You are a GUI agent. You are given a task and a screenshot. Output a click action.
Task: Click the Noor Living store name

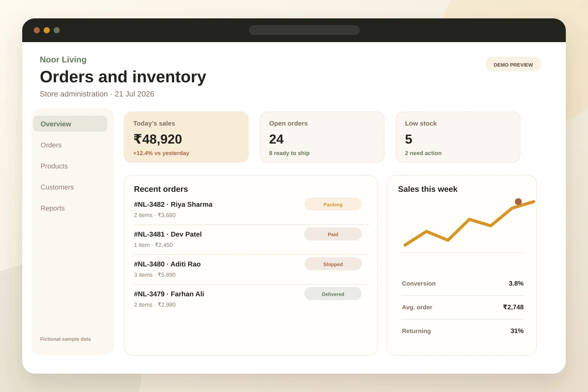(x=63, y=60)
